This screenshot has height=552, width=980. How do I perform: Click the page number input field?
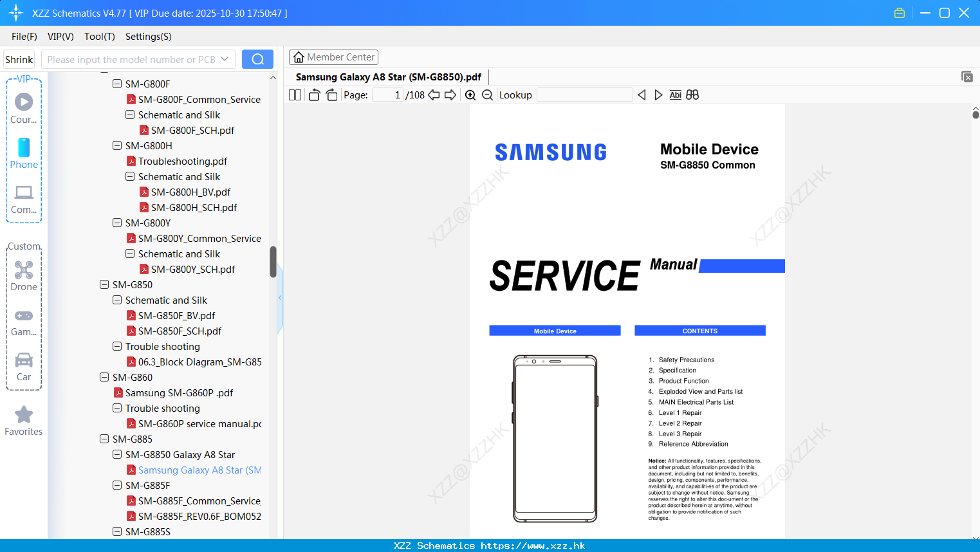click(387, 95)
